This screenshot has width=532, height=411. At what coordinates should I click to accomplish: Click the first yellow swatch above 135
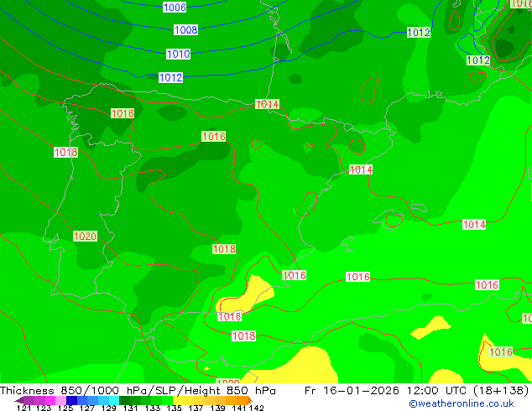pyautogui.click(x=178, y=400)
